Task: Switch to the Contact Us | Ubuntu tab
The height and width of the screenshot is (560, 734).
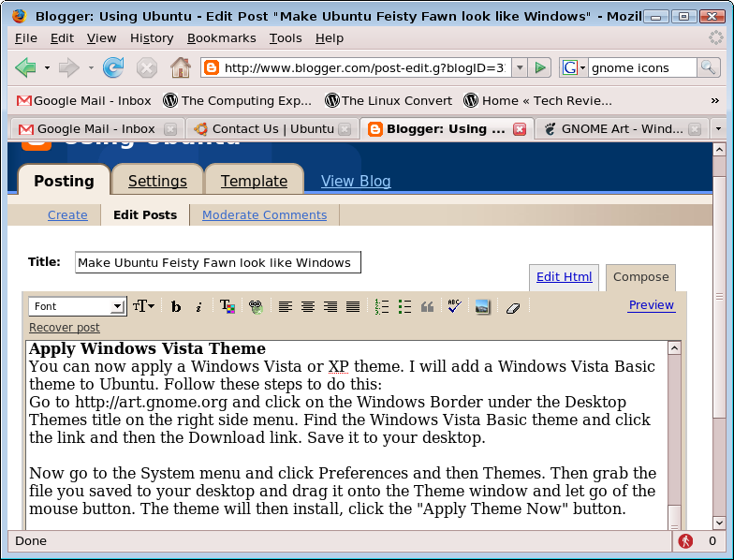Action: point(273,129)
